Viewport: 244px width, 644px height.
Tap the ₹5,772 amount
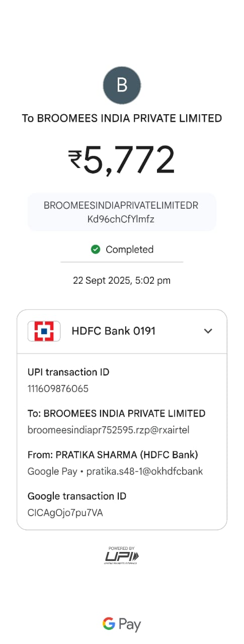point(122,159)
